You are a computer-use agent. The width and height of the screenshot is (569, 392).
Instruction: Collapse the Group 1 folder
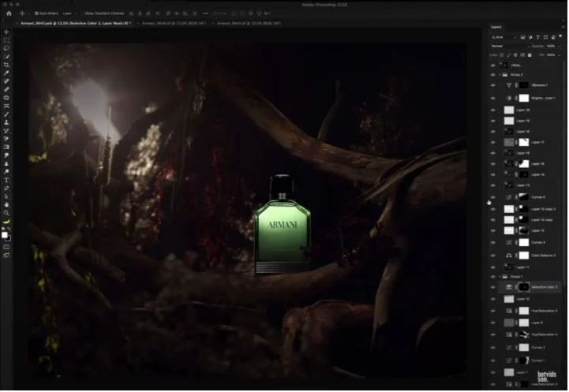click(x=500, y=277)
